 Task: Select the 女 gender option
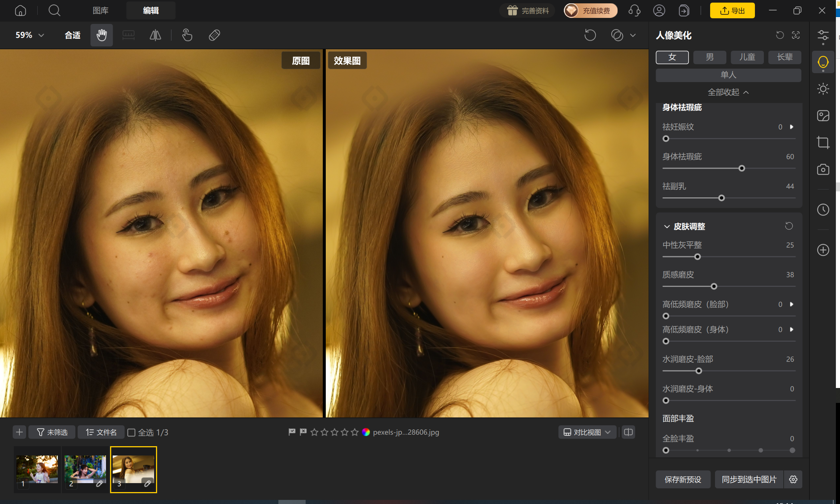click(x=672, y=57)
